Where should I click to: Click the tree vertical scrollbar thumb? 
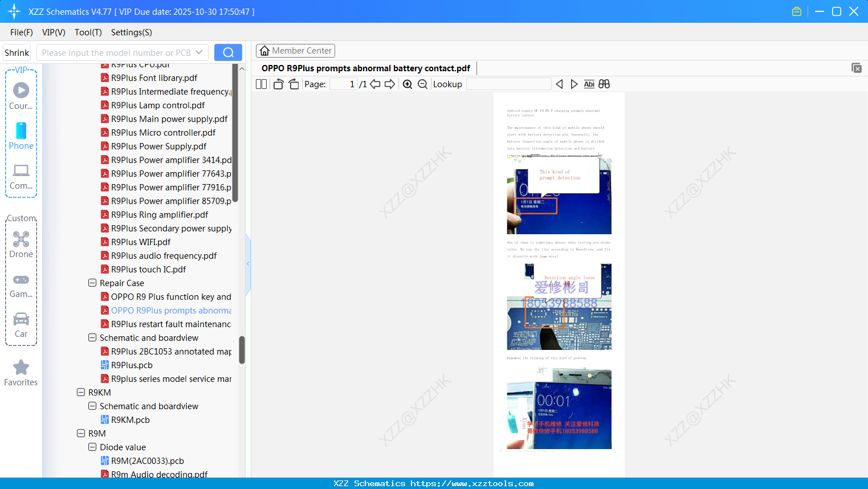[242, 350]
